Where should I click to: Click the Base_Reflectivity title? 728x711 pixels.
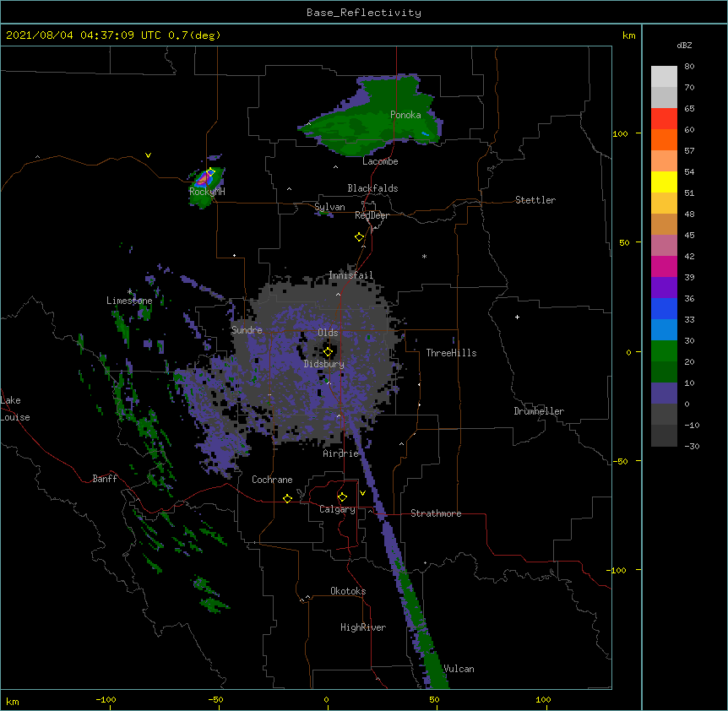pos(364,13)
